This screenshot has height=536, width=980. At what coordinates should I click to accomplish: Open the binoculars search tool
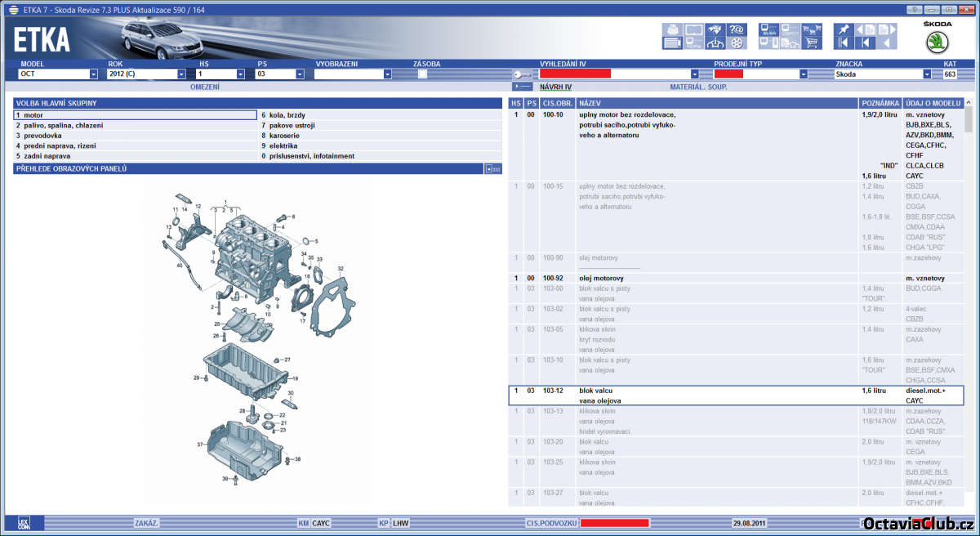click(715, 29)
